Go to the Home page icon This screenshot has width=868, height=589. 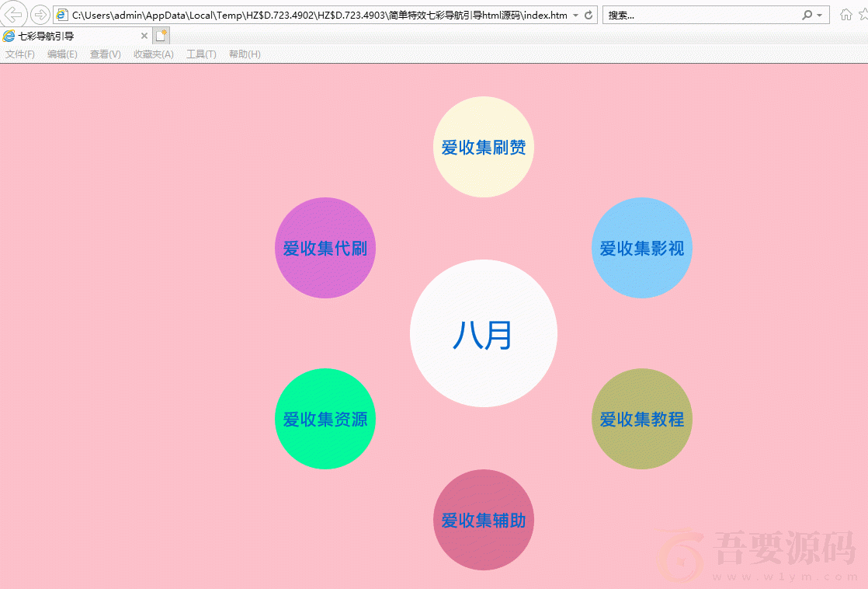tap(845, 15)
